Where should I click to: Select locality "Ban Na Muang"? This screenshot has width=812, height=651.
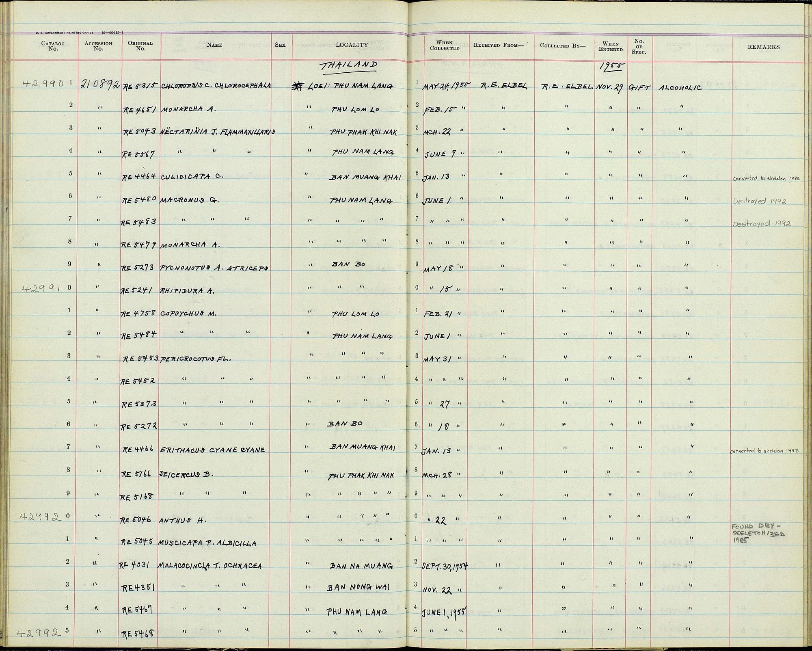tap(361, 566)
